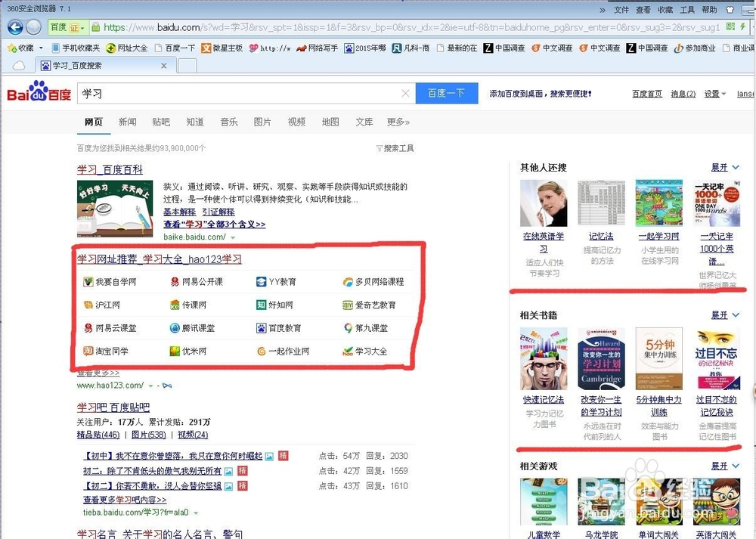Open the dropdown arrow next to www.hao123.com

tap(150, 386)
